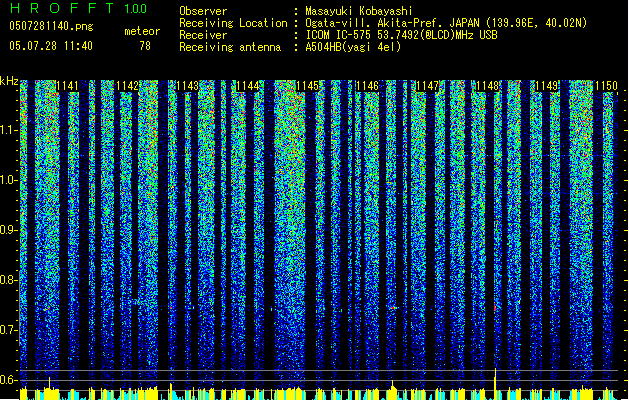This screenshot has height=400, width=629.
Task: Click the 1146 time marker
Action: coord(367,86)
